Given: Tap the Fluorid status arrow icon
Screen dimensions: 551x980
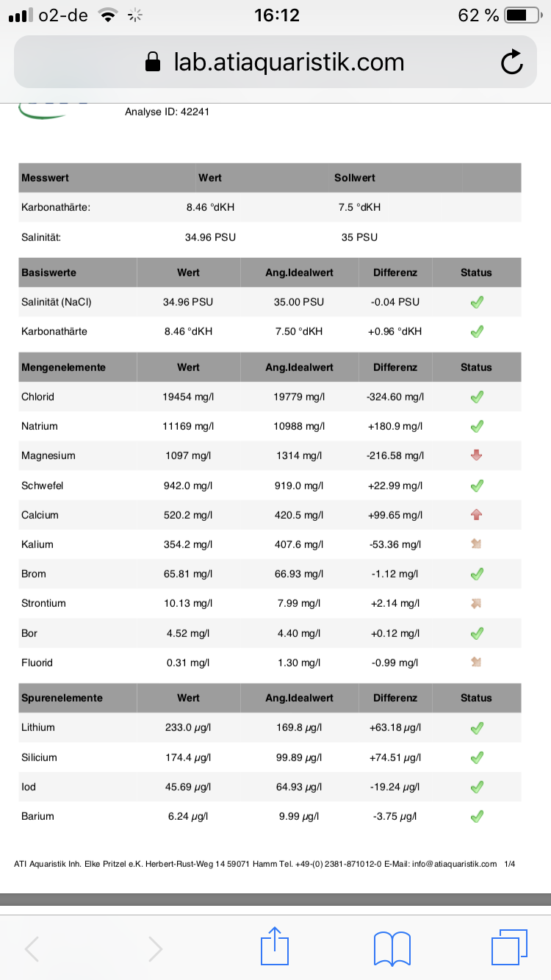Looking at the screenshot, I should [476, 663].
